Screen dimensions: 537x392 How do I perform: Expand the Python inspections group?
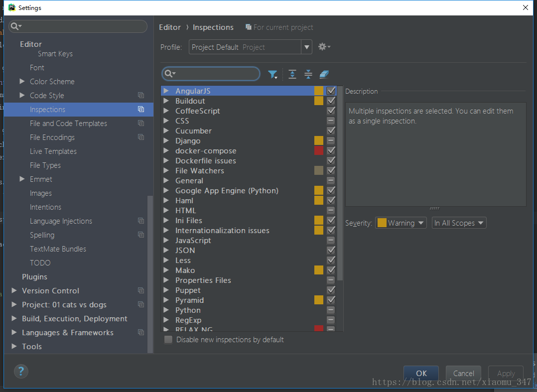pyautogui.click(x=166, y=310)
